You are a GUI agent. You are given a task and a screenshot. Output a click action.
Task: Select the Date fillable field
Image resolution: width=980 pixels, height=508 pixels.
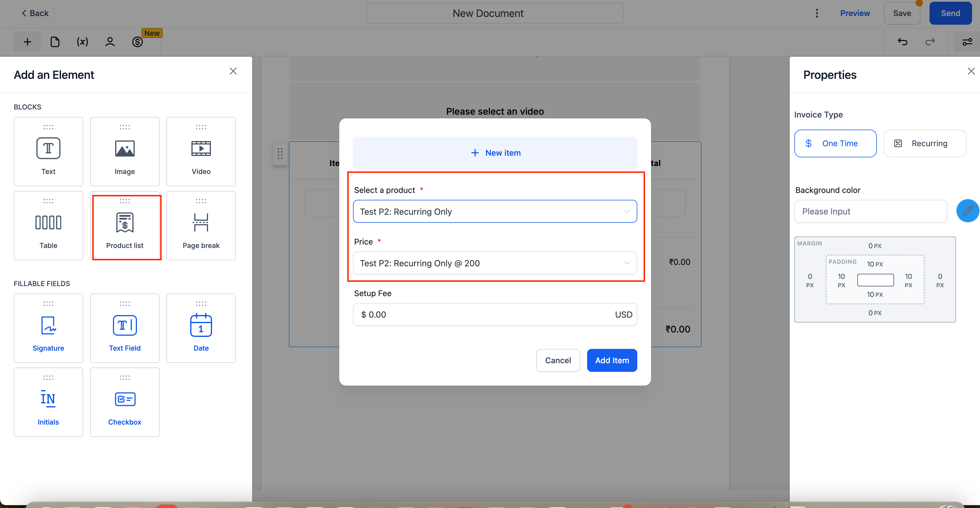click(201, 328)
